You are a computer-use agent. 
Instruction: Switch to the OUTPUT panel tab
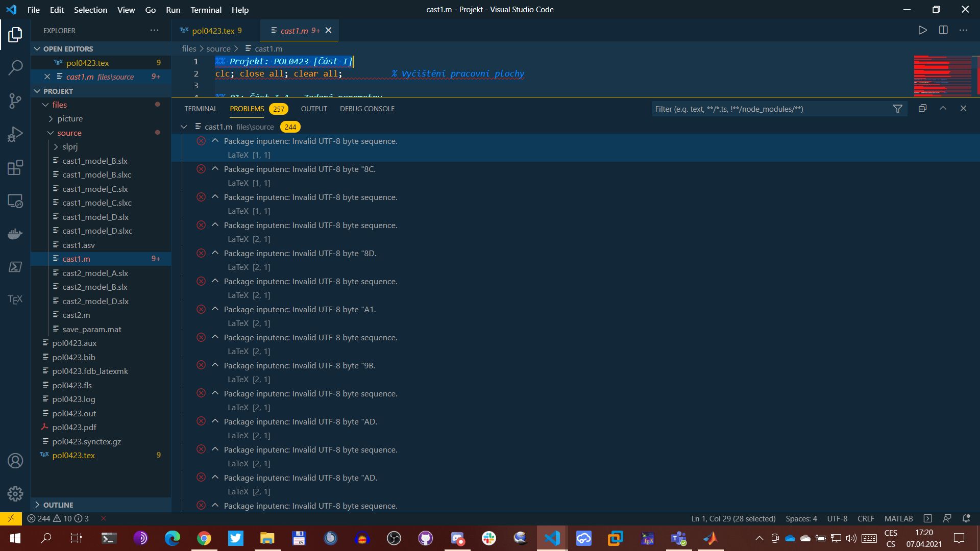click(x=314, y=109)
